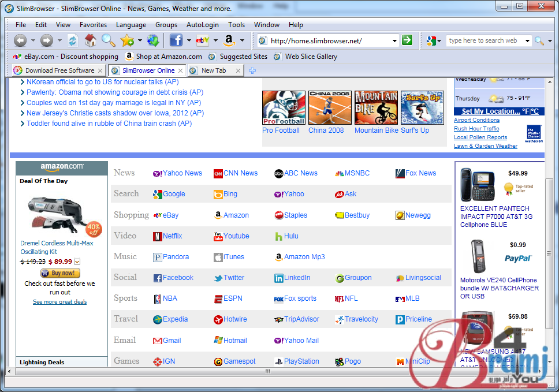Click the Amazon toolbar icon
This screenshot has height=392, width=559.
pos(229,40)
